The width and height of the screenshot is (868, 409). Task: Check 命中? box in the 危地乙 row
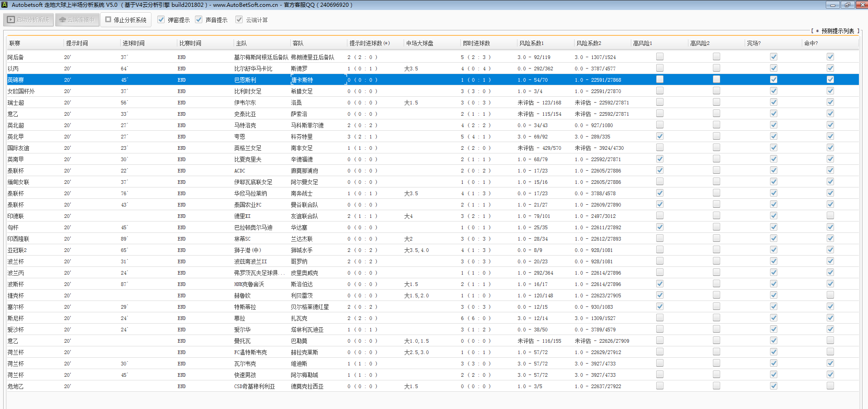coord(830,386)
